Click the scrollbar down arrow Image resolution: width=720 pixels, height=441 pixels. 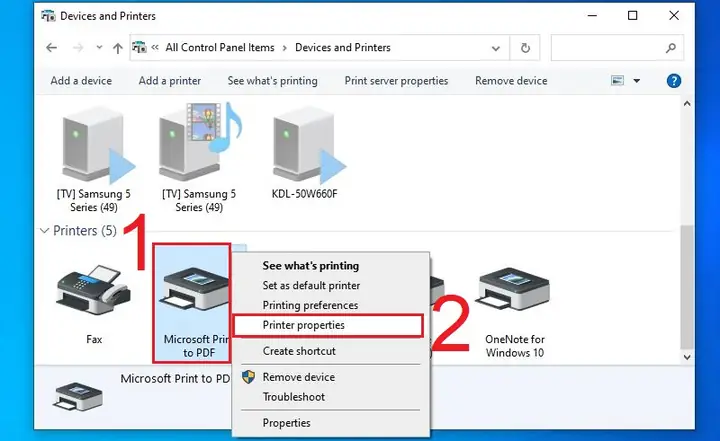(687, 357)
